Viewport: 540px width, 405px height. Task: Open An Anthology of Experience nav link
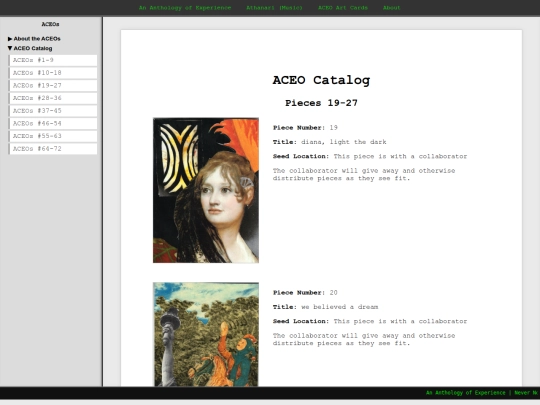185,8
